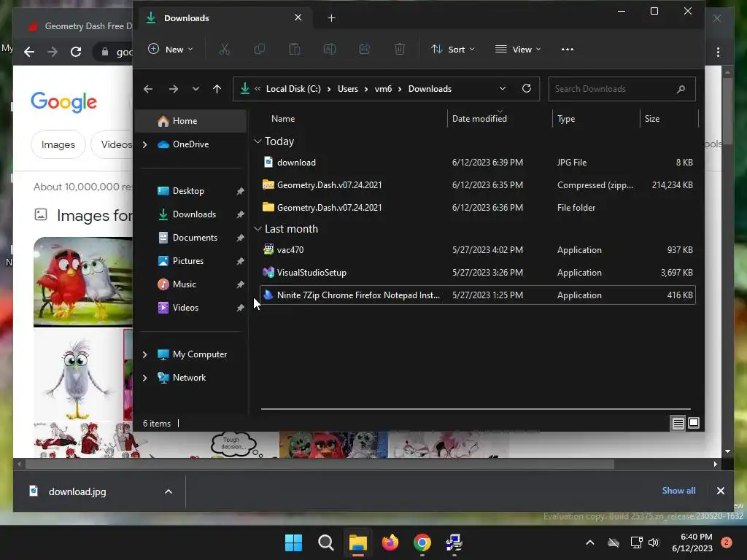Launch Firefox from taskbar

390,542
